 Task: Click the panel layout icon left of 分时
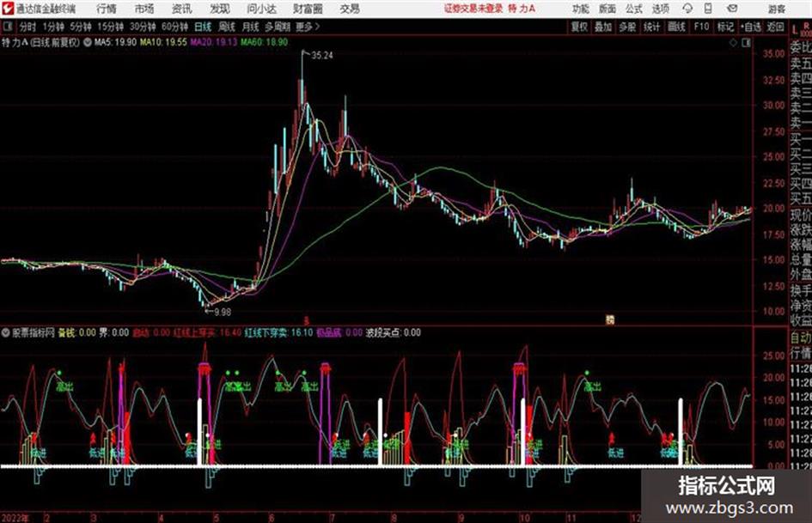click(x=7, y=27)
